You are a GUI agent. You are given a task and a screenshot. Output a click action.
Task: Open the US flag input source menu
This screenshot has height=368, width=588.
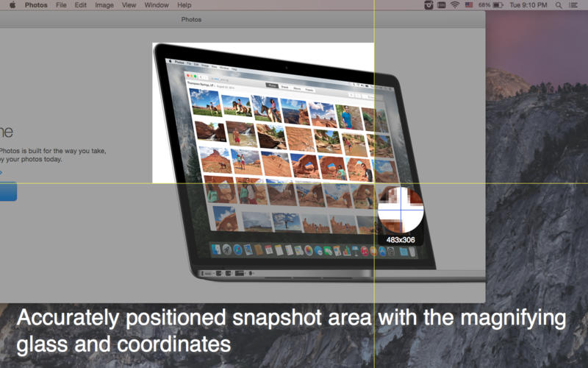[x=469, y=5]
